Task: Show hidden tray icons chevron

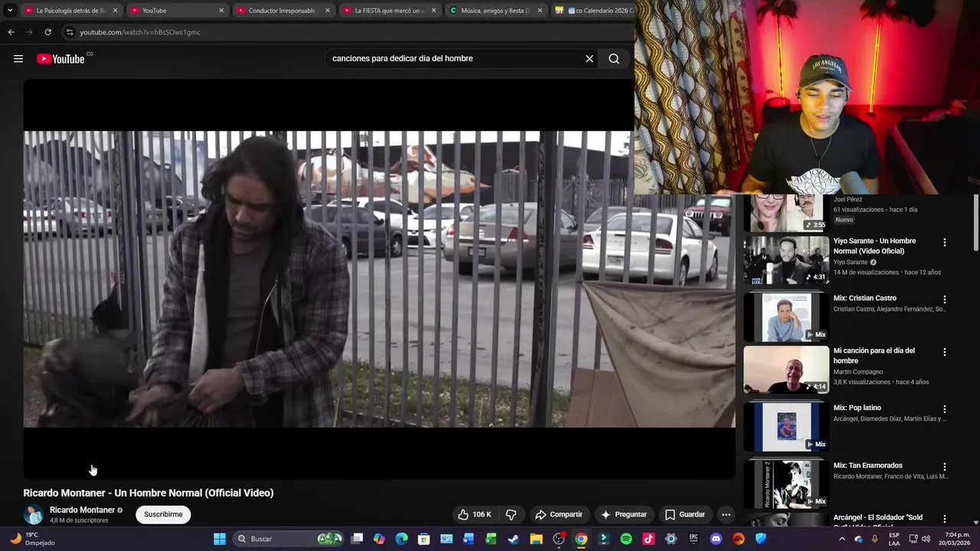Action: click(x=842, y=539)
